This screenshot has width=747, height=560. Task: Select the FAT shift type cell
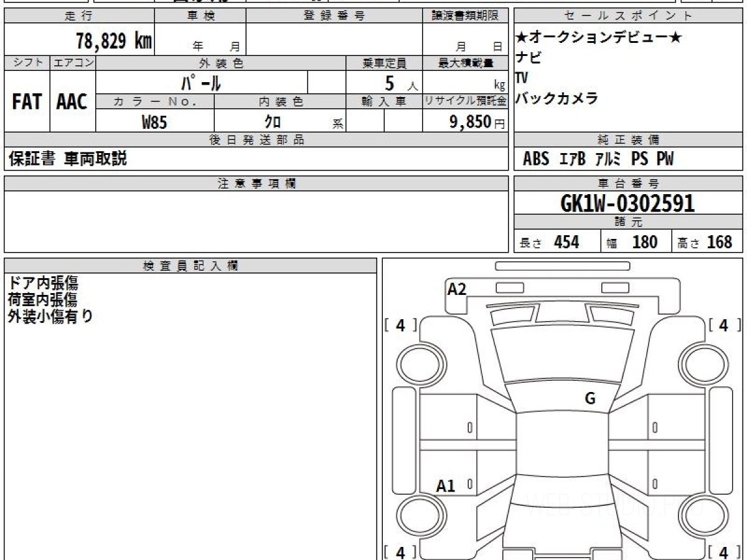click(27, 101)
